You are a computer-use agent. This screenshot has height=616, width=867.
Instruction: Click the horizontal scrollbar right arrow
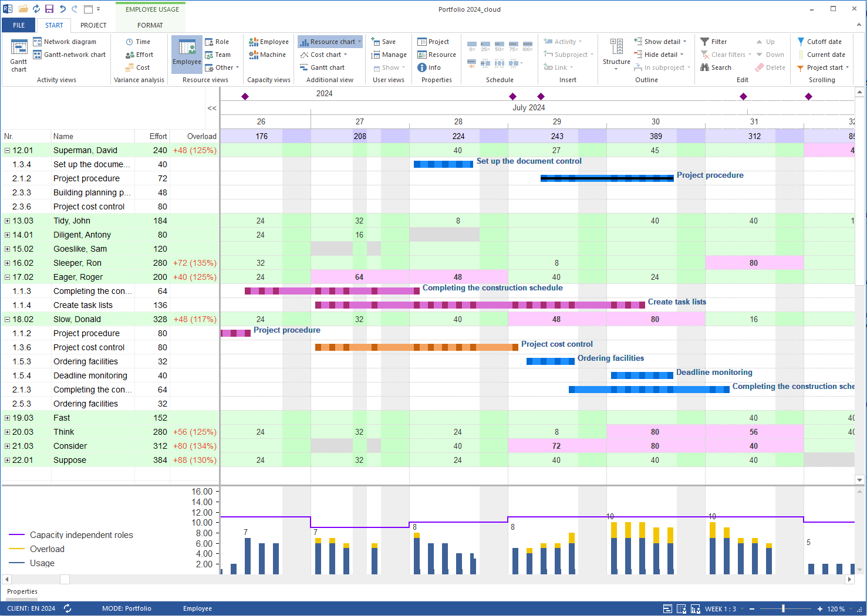849,579
